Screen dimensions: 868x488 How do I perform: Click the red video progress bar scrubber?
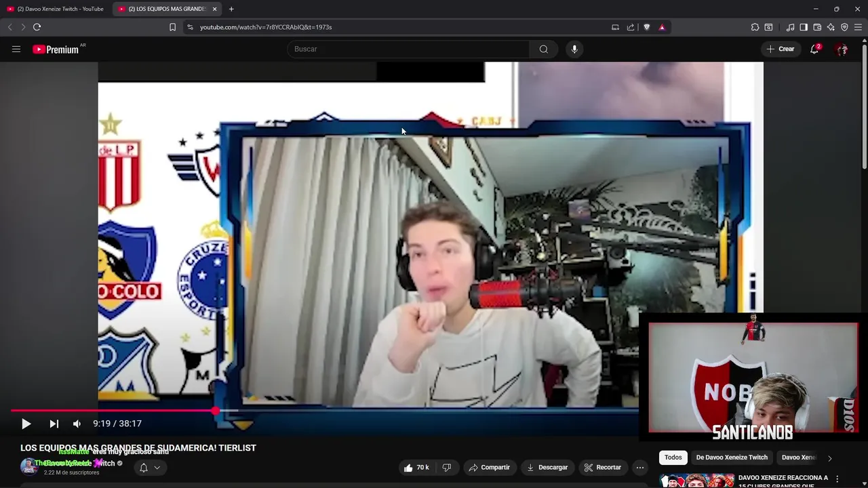click(x=216, y=411)
